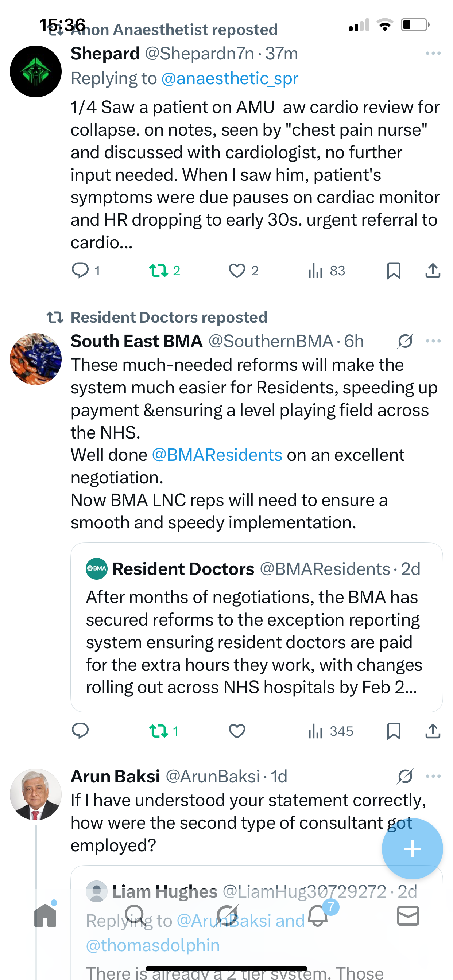Share the South East BMA post
453x980 pixels.
click(x=433, y=731)
